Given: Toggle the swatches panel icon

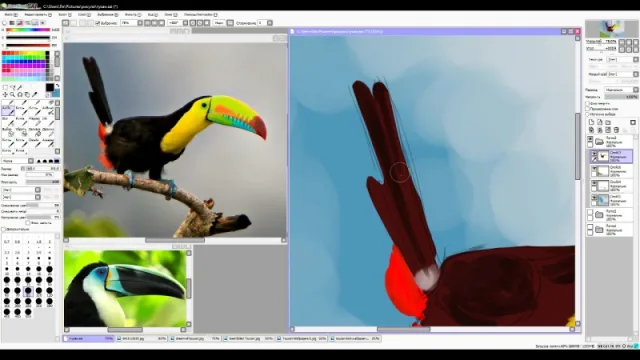Looking at the screenshot, I should point(35,23).
